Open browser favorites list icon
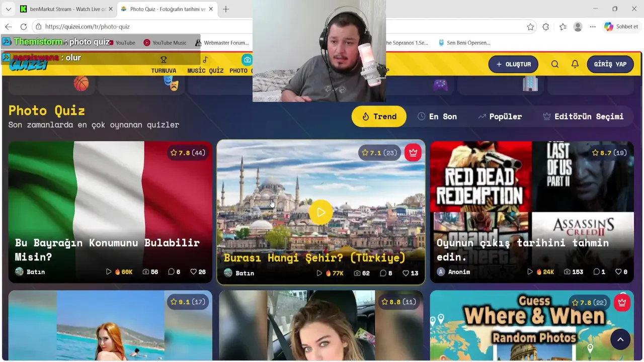The height and width of the screenshot is (362, 644). click(x=562, y=27)
